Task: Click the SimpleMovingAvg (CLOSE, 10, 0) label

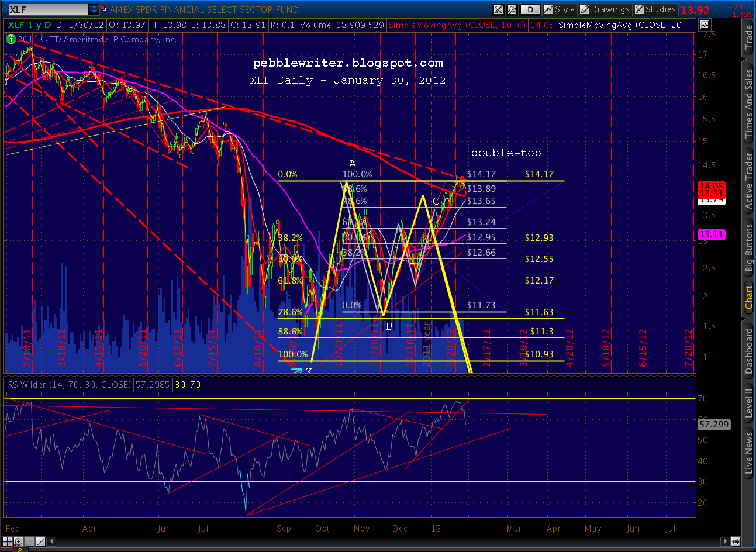Action: (x=457, y=25)
